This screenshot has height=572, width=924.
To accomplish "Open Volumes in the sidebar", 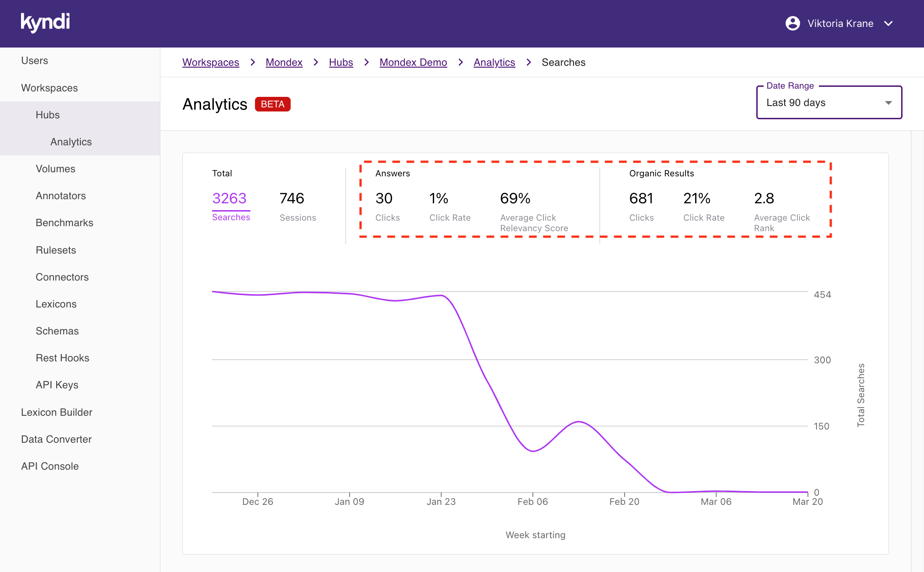I will click(x=55, y=169).
